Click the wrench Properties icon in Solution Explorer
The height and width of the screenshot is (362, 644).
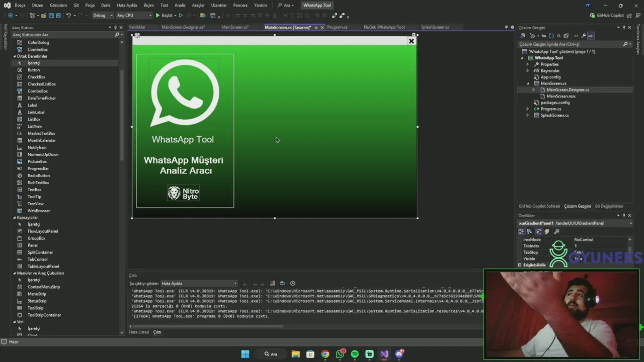click(583, 36)
